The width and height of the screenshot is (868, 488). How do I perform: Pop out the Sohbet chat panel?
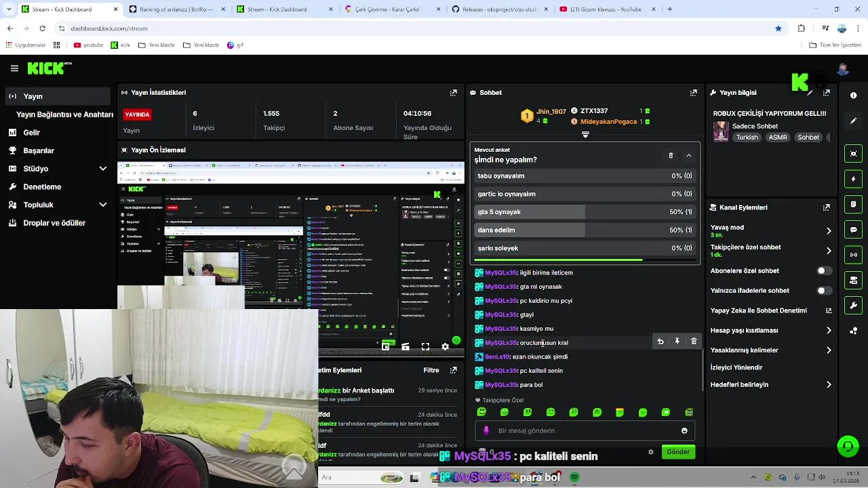pos(694,93)
